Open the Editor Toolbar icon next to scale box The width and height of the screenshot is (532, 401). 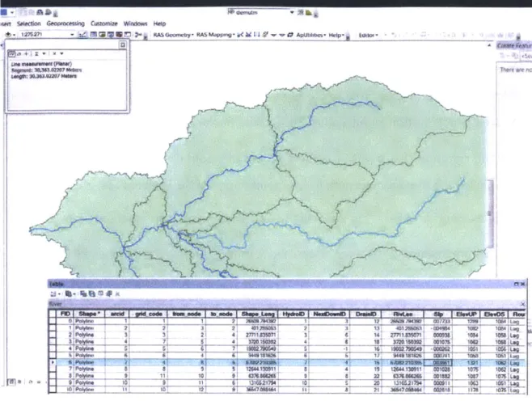click(82, 35)
